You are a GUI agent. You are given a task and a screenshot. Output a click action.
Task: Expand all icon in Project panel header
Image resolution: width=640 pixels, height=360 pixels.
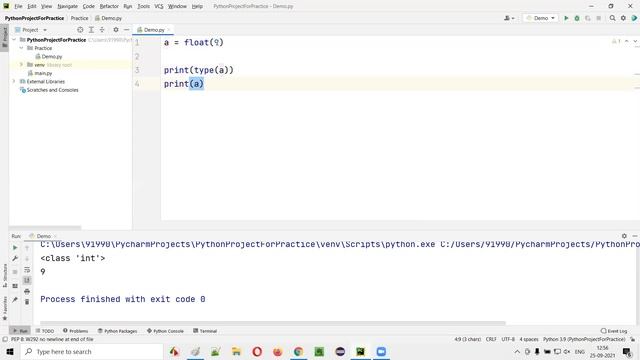coord(91,30)
